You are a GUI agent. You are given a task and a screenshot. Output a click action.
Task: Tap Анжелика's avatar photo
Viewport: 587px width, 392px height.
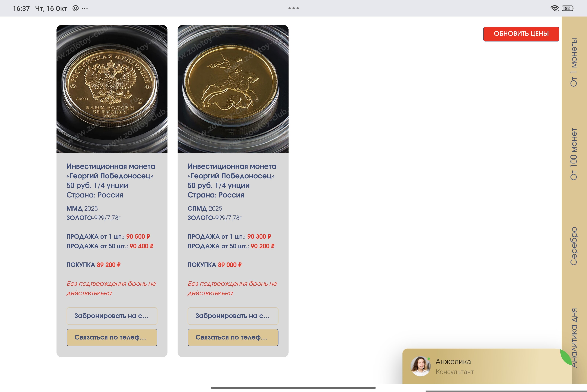(421, 366)
